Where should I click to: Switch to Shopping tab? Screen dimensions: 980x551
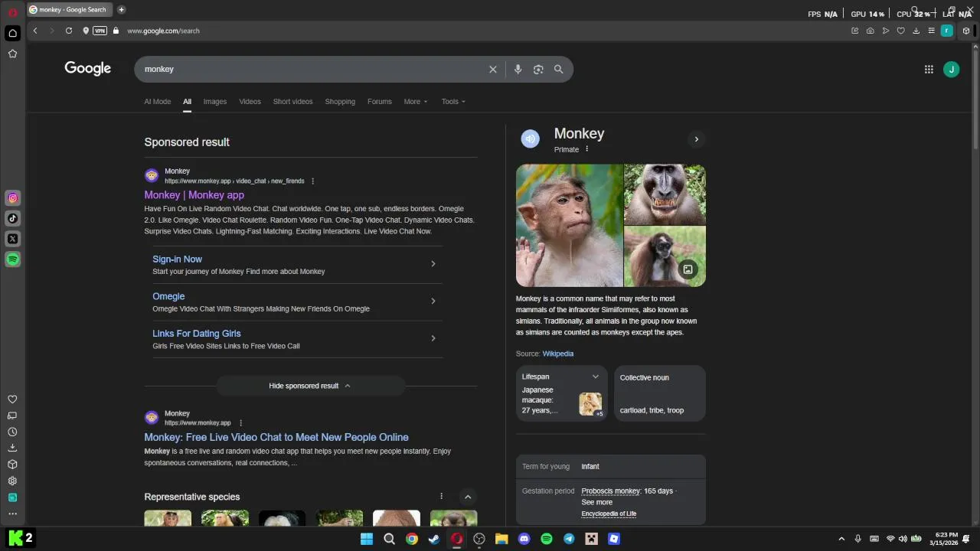[340, 101]
